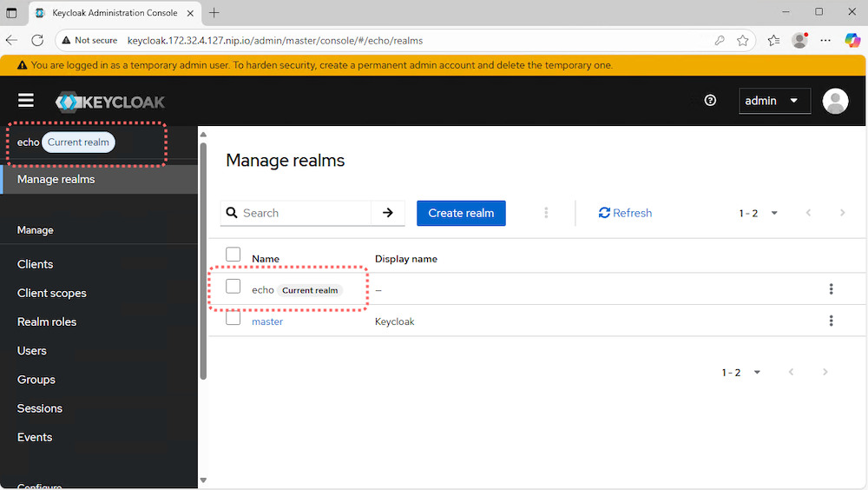Viewport: 868px width, 490px height.
Task: Open the toolbar kebab menu
Action: coord(546,213)
